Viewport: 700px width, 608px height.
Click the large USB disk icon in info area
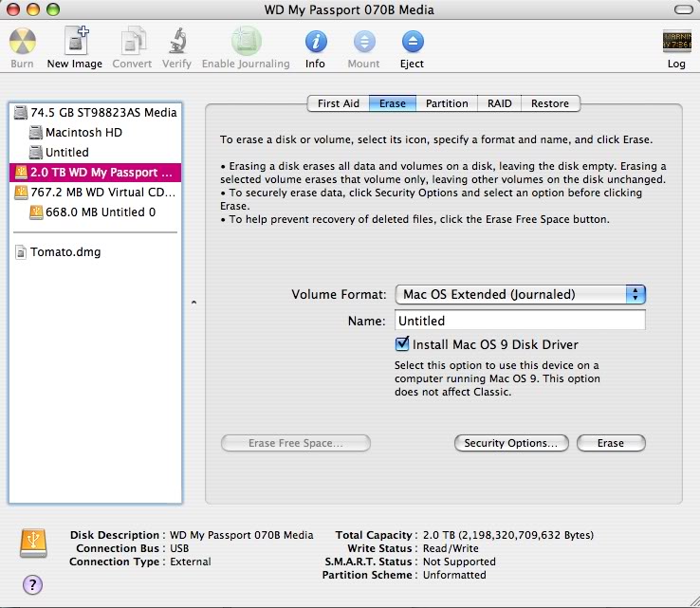pos(33,543)
